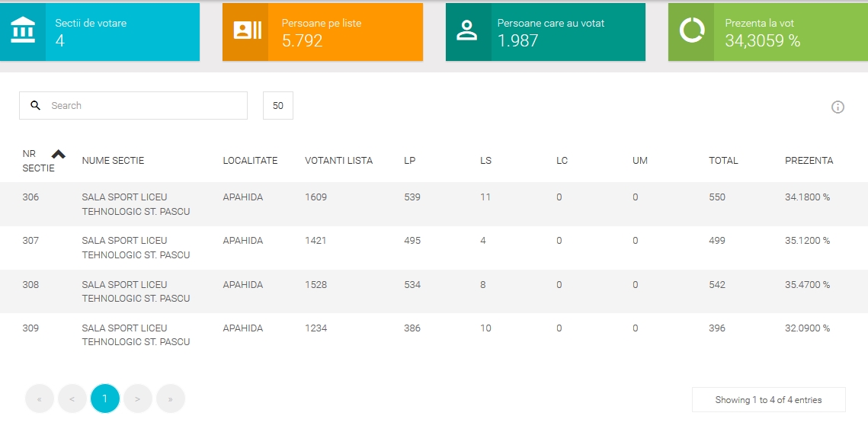Click the Prezenta la vot card
The height and width of the screenshot is (432, 868).
[767, 32]
